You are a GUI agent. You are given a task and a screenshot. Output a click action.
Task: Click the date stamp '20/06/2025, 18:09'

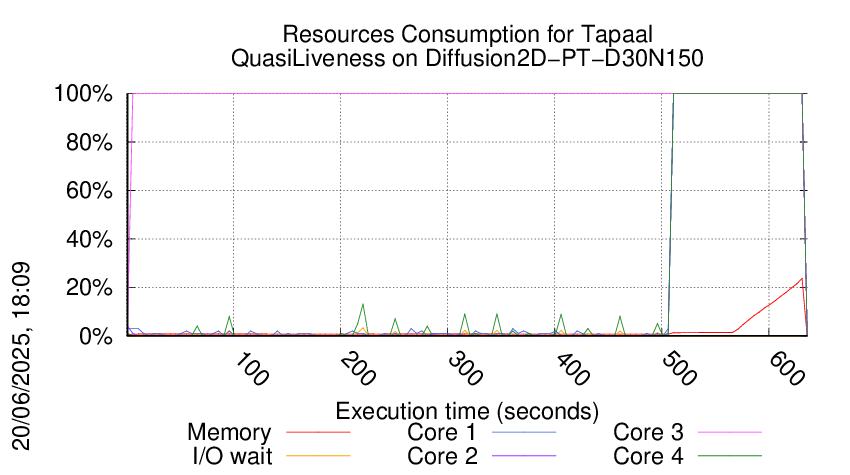point(22,356)
